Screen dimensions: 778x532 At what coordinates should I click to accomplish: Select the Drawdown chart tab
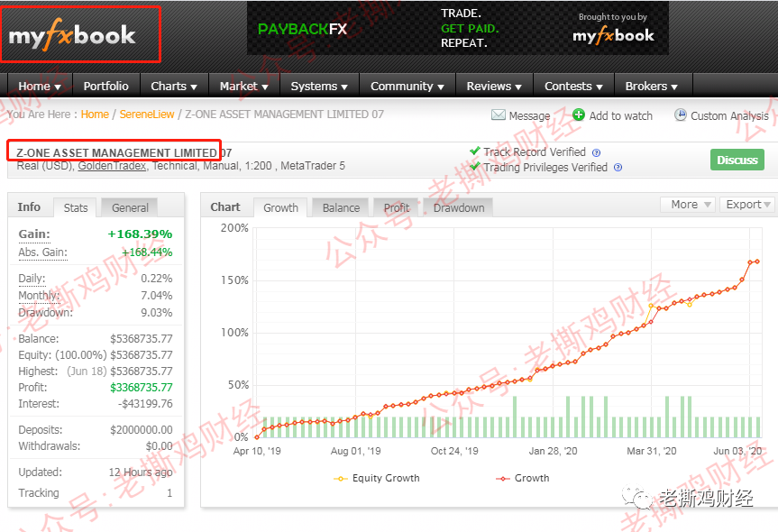459,208
